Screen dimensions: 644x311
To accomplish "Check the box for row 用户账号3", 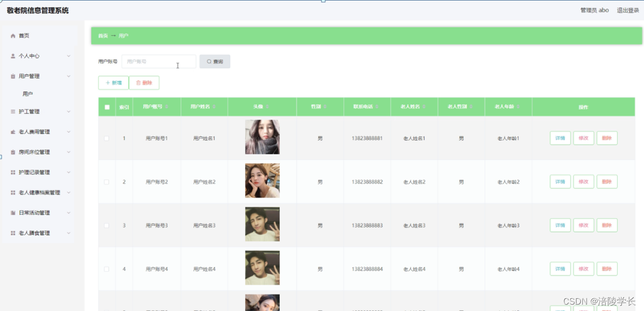I will [x=107, y=226].
